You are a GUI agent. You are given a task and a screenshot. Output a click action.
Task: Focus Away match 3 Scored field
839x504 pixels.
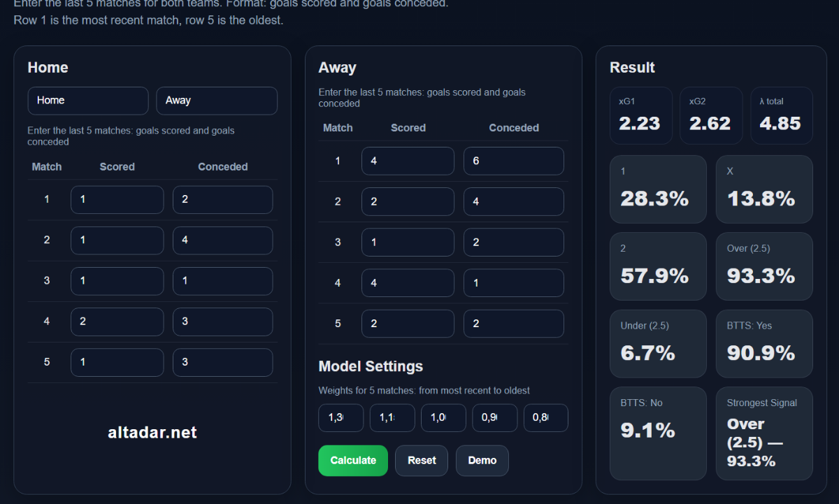pos(408,243)
